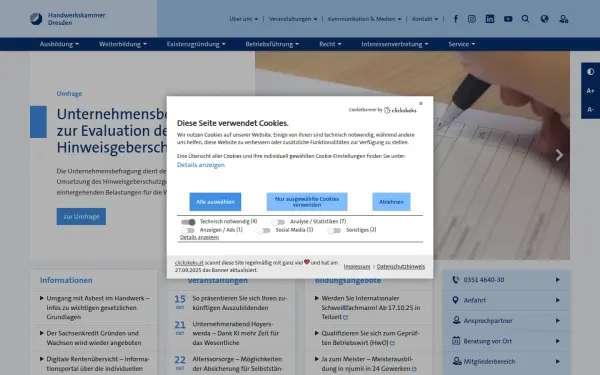The height and width of the screenshot is (375, 600).
Task: Click Alle auswählen button
Action: click(x=215, y=202)
